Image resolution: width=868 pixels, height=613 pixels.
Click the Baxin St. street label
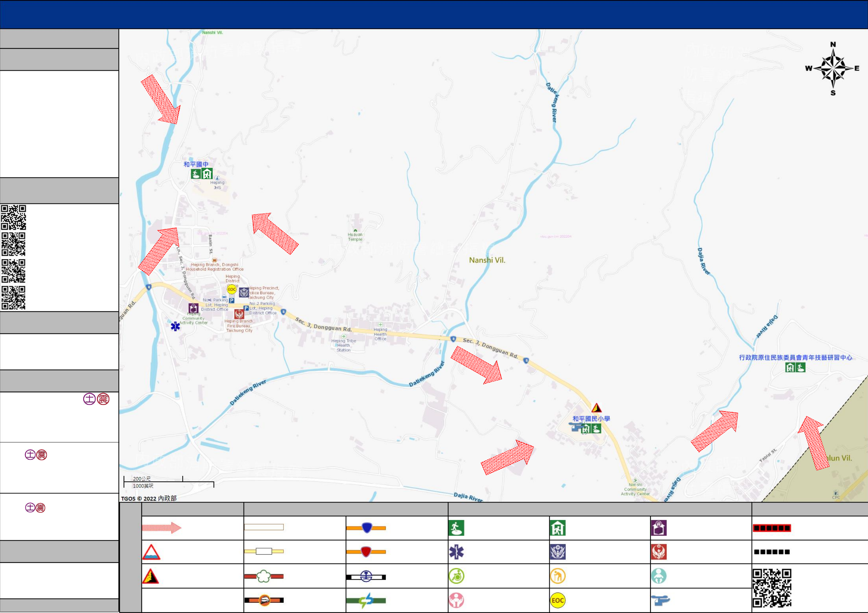(x=211, y=244)
